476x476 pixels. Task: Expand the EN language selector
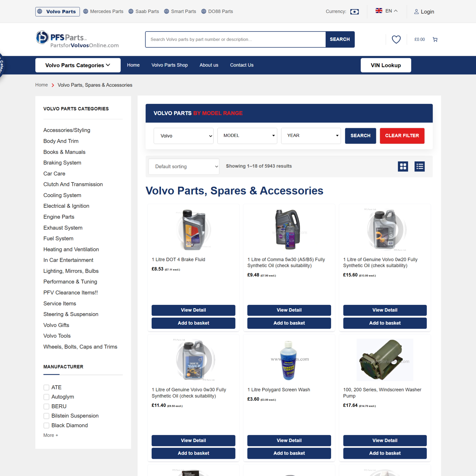click(x=391, y=11)
